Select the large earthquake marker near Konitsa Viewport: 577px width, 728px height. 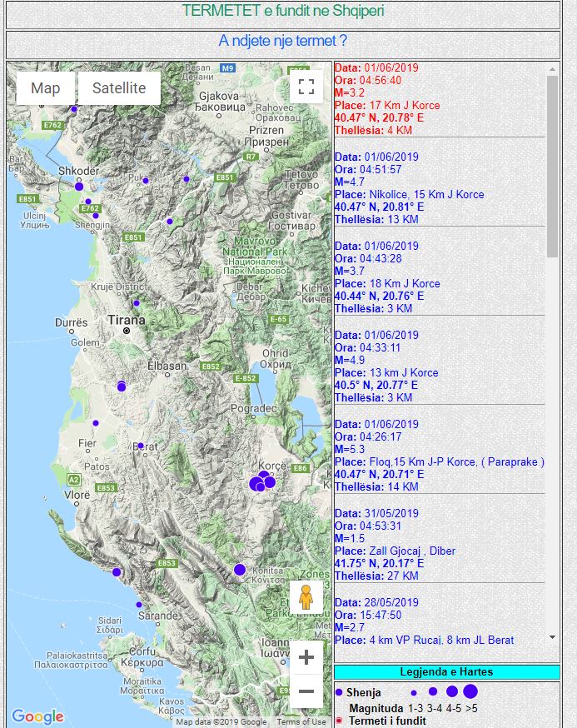click(x=240, y=570)
